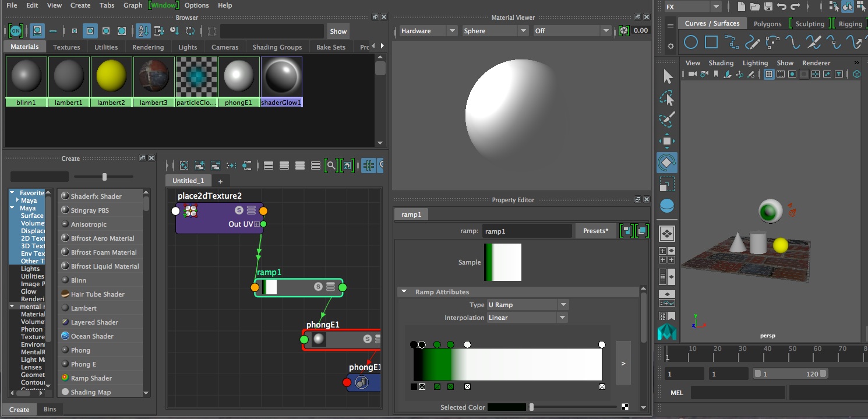Open the Sphere geometry dropdown in the Material Viewer
Viewport: 868px width, 419px height.
(494, 30)
